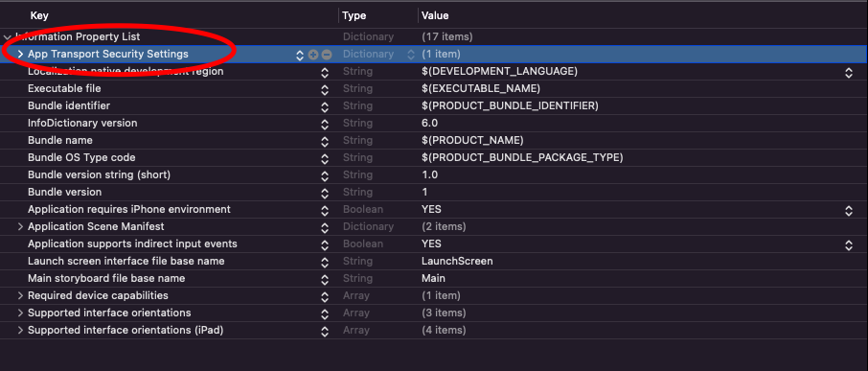Viewport: 868px width, 371px height.
Task: Open key stepper for Bundle identifier
Action: [x=325, y=105]
